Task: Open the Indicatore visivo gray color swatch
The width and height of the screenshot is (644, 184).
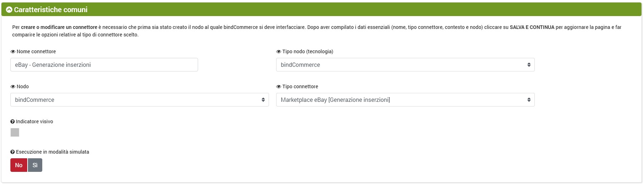Action: 15,133
